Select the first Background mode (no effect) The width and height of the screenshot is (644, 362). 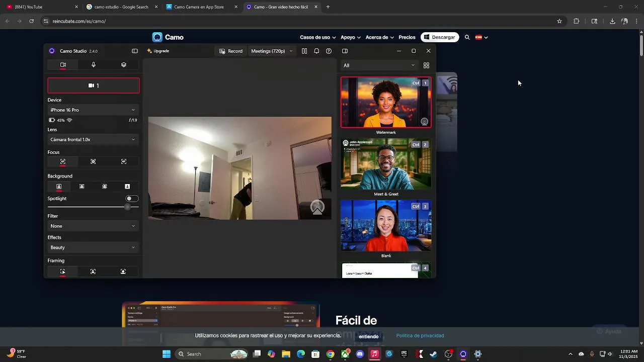[59, 187]
